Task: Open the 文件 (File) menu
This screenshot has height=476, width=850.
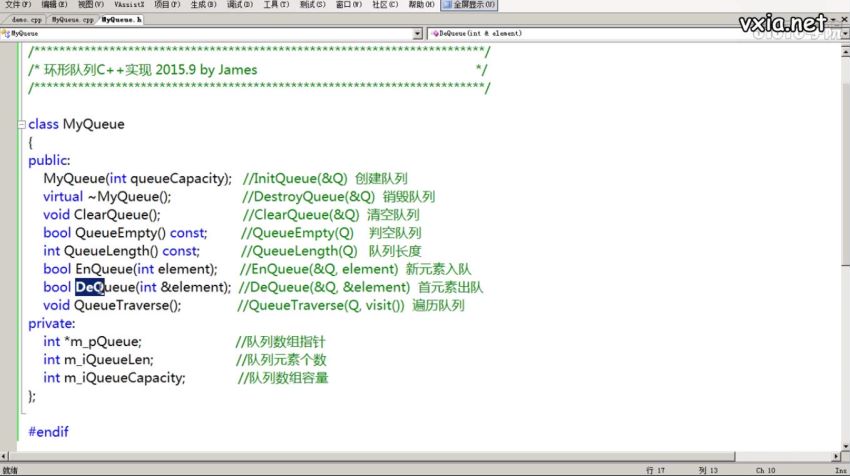Action: point(18,5)
